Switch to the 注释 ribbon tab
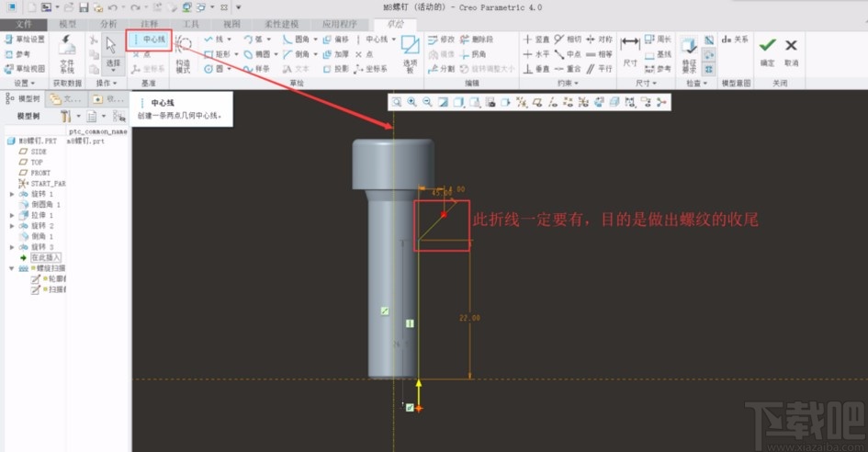Viewport: 868px width, 452px height. click(150, 24)
